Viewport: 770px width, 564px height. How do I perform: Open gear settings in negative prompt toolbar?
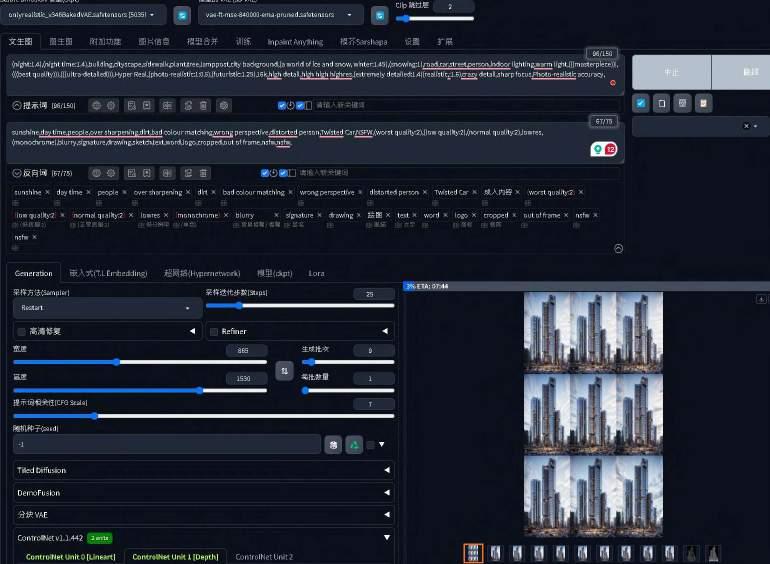point(111,173)
